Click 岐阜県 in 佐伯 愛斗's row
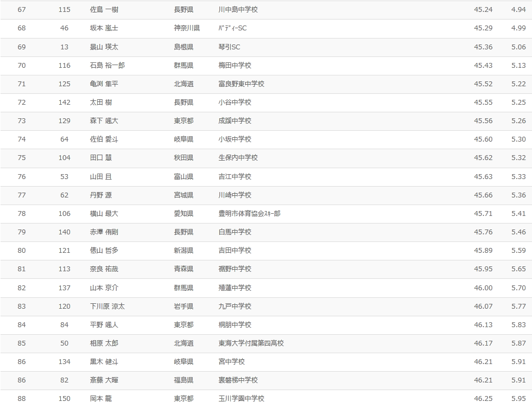 (x=183, y=139)
